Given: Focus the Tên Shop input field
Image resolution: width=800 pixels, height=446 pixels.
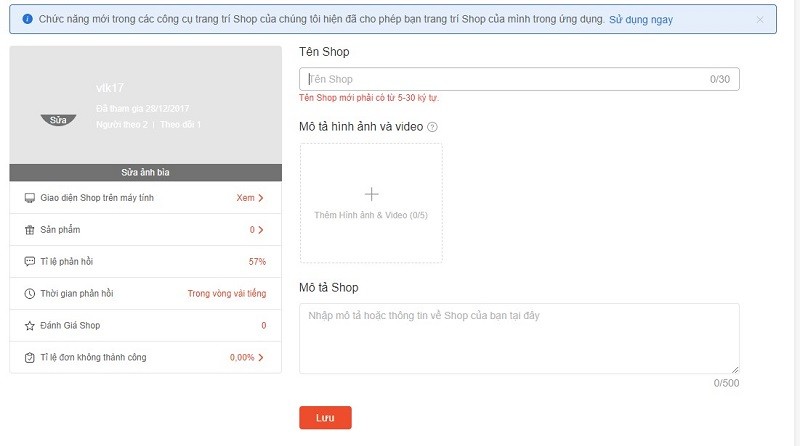Looking at the screenshot, I should click(519, 79).
